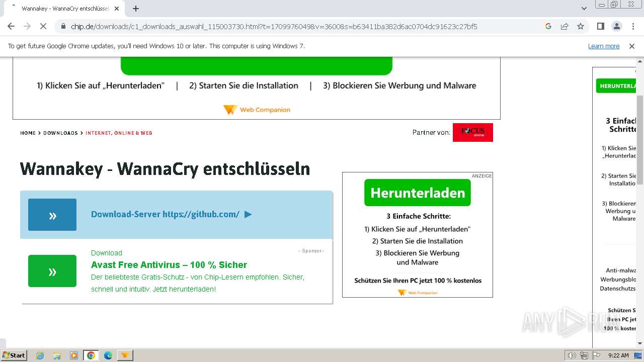The width and height of the screenshot is (644, 362).
Task: Dismiss the Chrome update notification bar
Action: coord(632,46)
